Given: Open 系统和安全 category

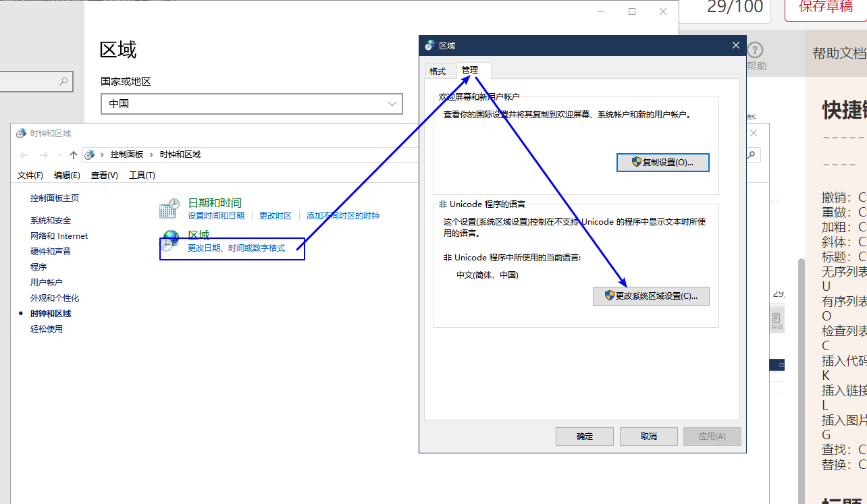Looking at the screenshot, I should (x=51, y=221).
